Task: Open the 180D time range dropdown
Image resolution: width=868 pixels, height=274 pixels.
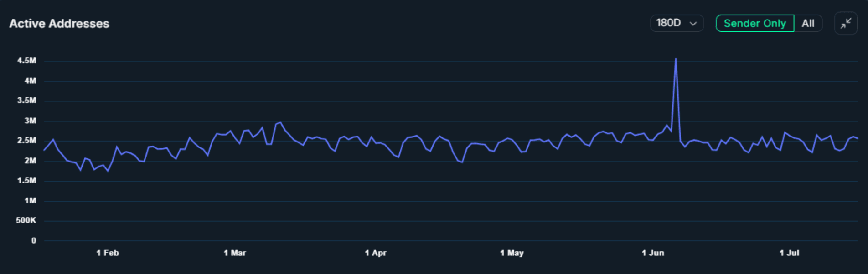Action: tap(677, 23)
